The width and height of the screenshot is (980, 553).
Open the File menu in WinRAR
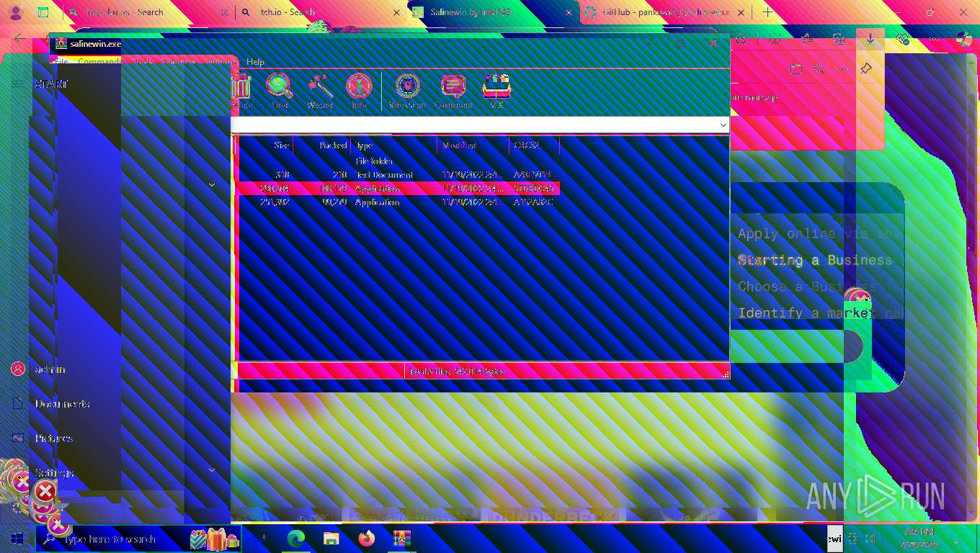click(x=62, y=62)
